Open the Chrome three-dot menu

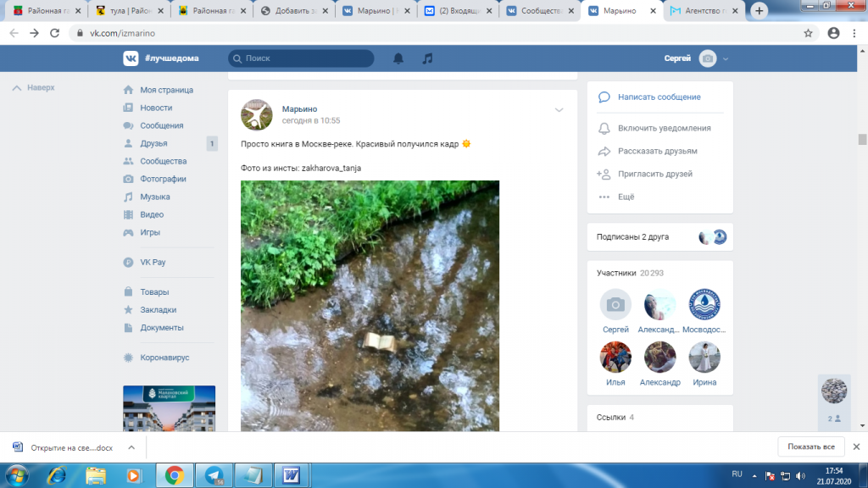(x=854, y=33)
